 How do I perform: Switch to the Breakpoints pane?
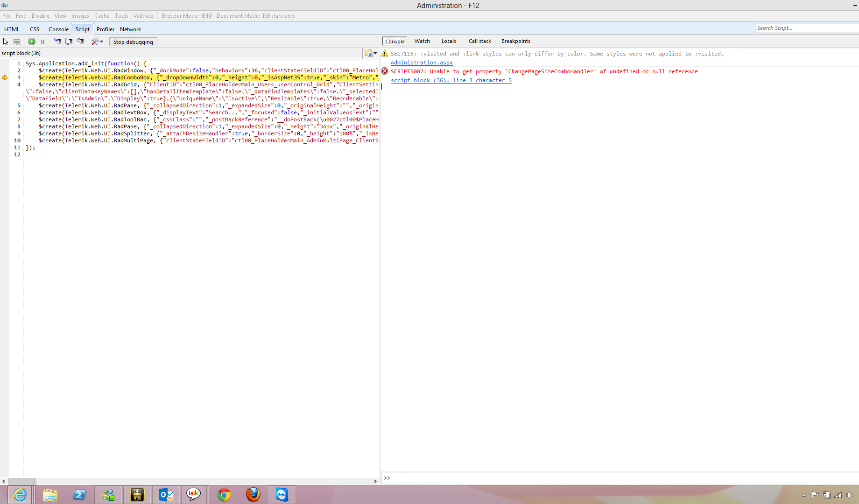click(516, 41)
